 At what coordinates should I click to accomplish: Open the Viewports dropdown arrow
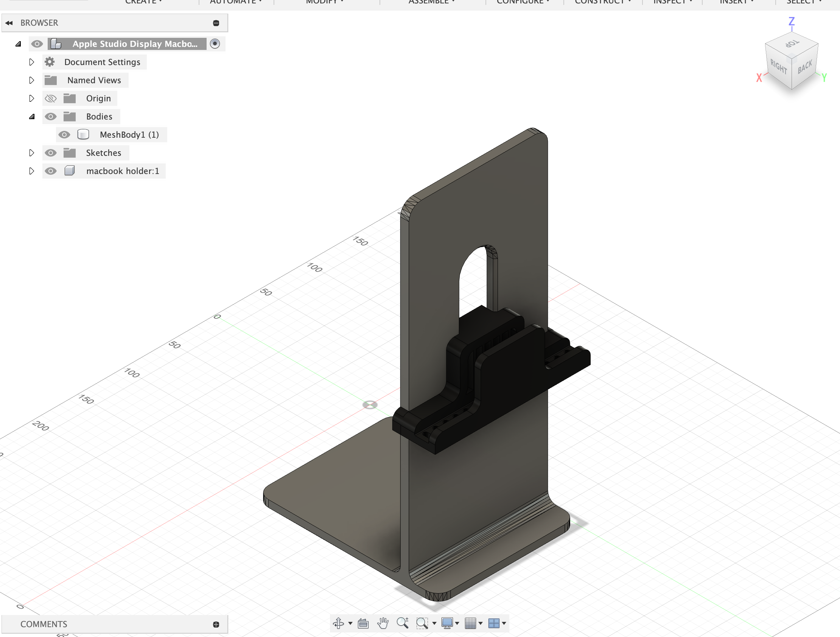(504, 623)
